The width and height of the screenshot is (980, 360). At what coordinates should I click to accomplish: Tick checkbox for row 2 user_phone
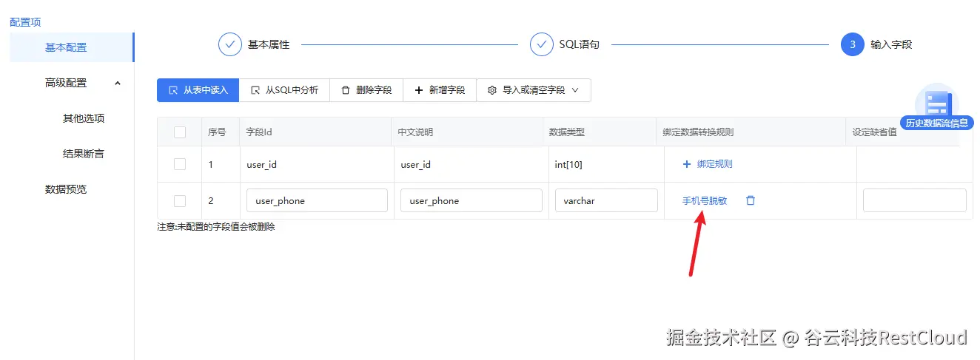[180, 200]
